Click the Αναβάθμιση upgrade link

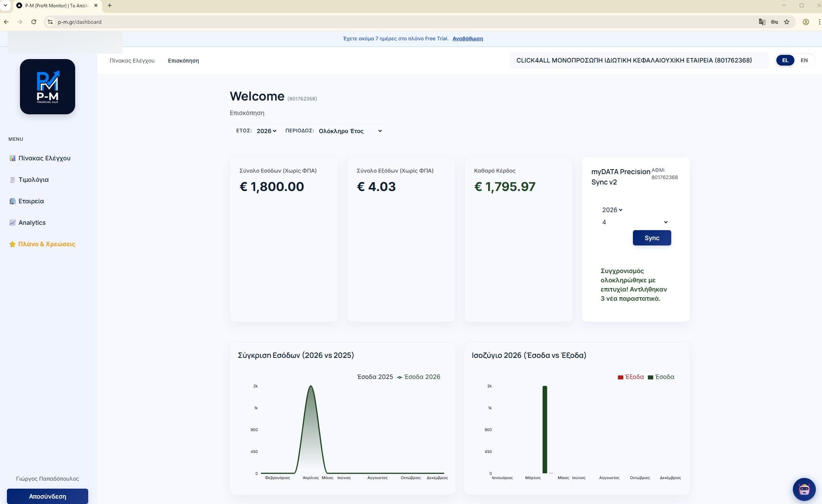(x=468, y=38)
